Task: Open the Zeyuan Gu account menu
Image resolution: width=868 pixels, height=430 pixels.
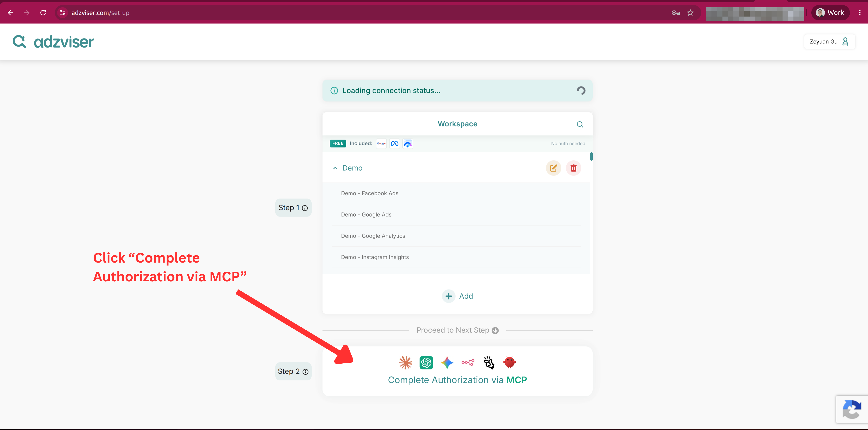Action: tap(829, 41)
